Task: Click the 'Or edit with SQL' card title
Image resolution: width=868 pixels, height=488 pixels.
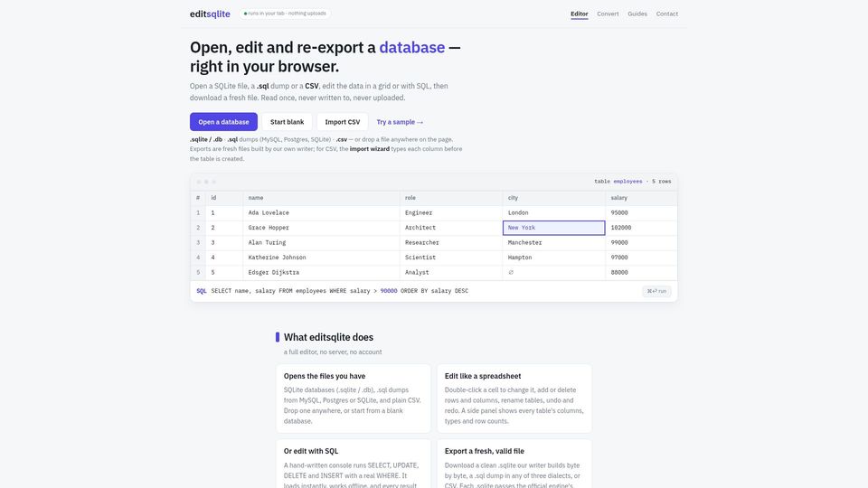Action: [311, 451]
